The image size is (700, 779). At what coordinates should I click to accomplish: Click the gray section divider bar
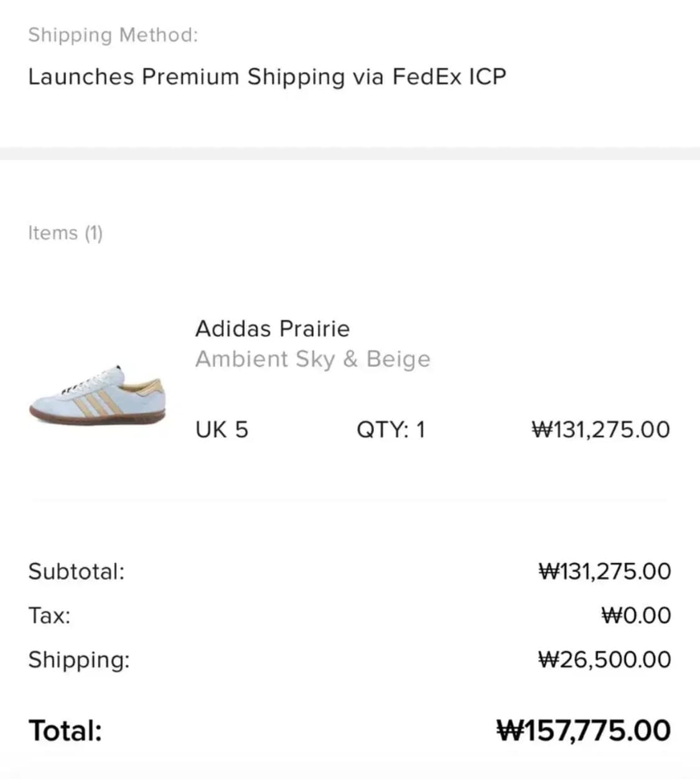tap(350, 154)
